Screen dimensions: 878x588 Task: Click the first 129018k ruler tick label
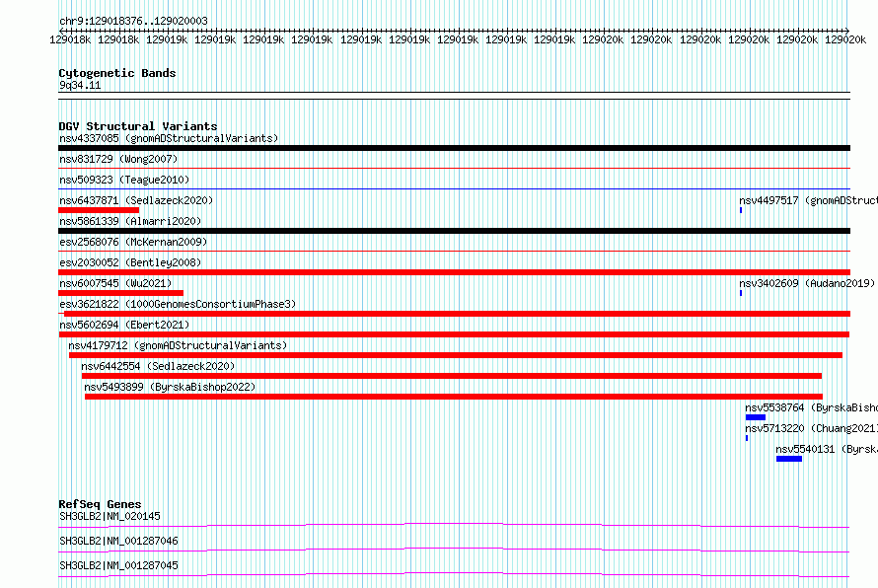click(x=70, y=39)
